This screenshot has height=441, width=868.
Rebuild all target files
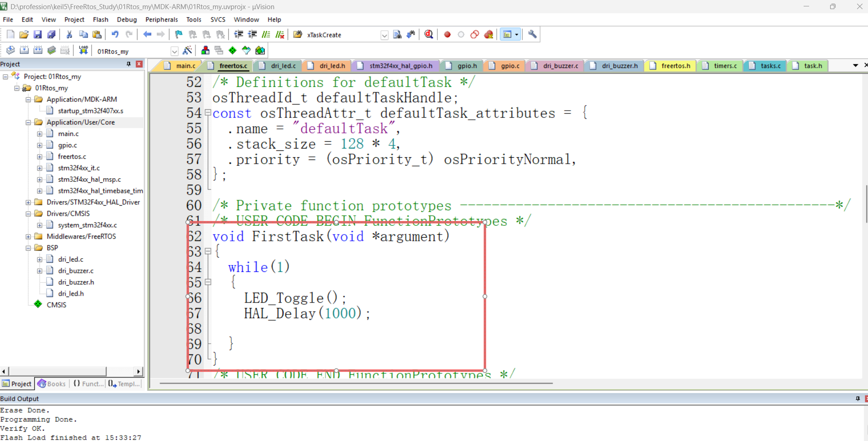tap(38, 51)
